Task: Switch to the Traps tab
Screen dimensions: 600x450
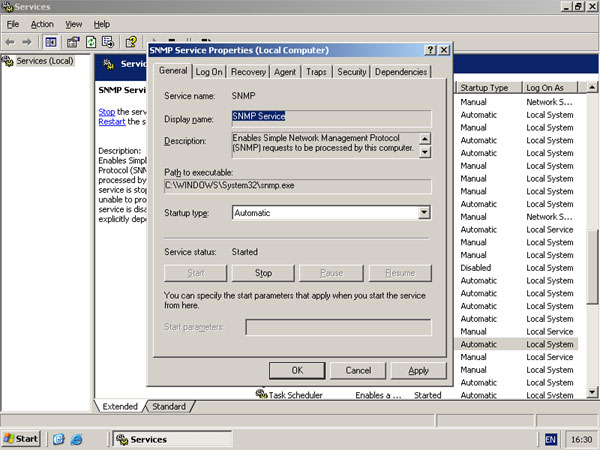Action: (x=316, y=72)
